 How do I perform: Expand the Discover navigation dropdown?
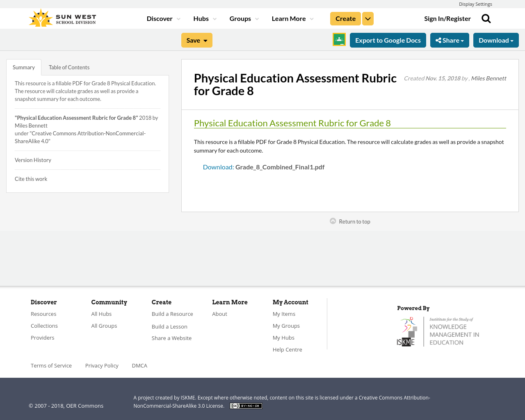163,18
